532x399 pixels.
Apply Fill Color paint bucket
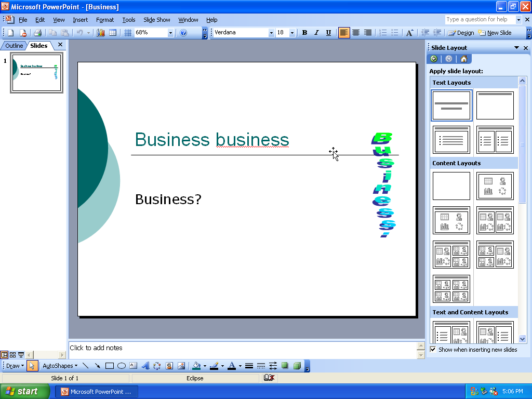coord(196,366)
